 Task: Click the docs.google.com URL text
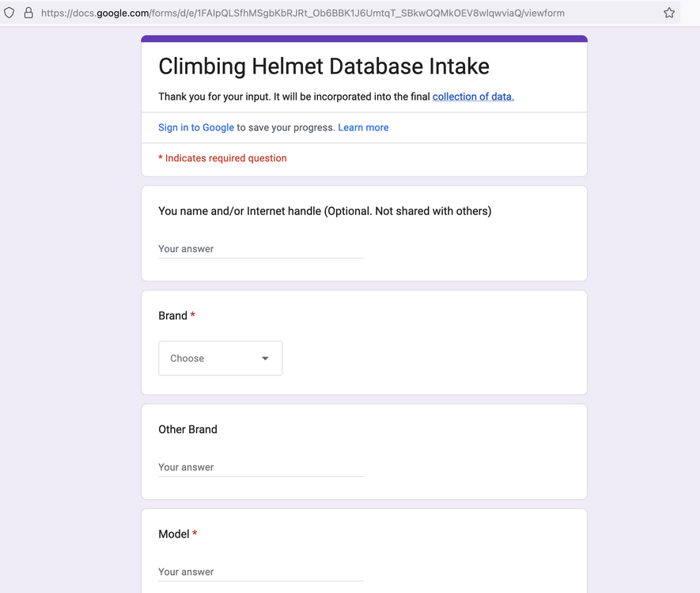pos(303,13)
